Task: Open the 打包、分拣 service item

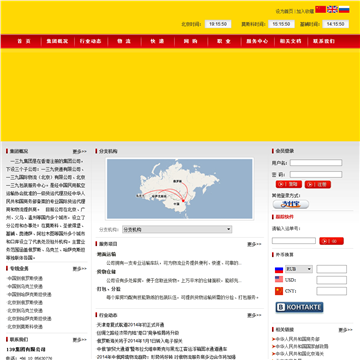Action: 109,289
